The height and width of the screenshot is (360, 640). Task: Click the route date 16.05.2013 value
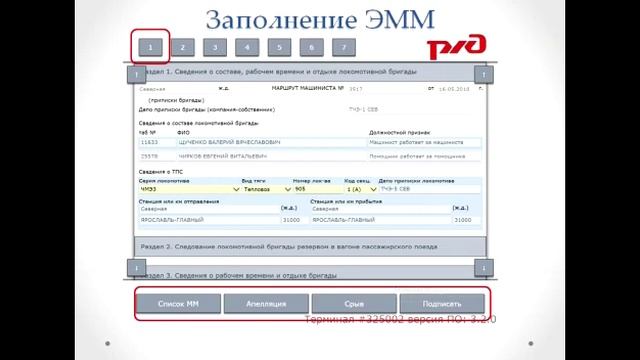tap(454, 89)
